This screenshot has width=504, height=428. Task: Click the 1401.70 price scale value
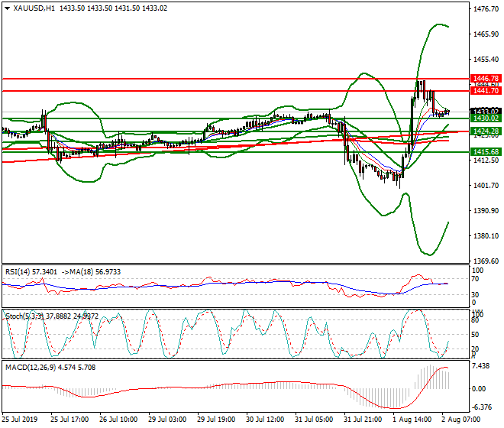click(486, 186)
